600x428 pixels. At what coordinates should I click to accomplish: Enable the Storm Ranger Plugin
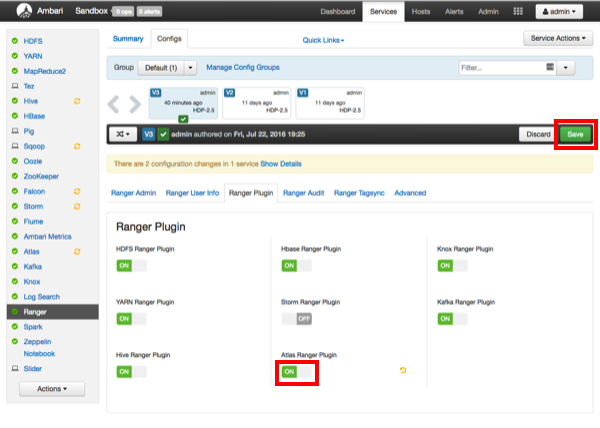[296, 318]
